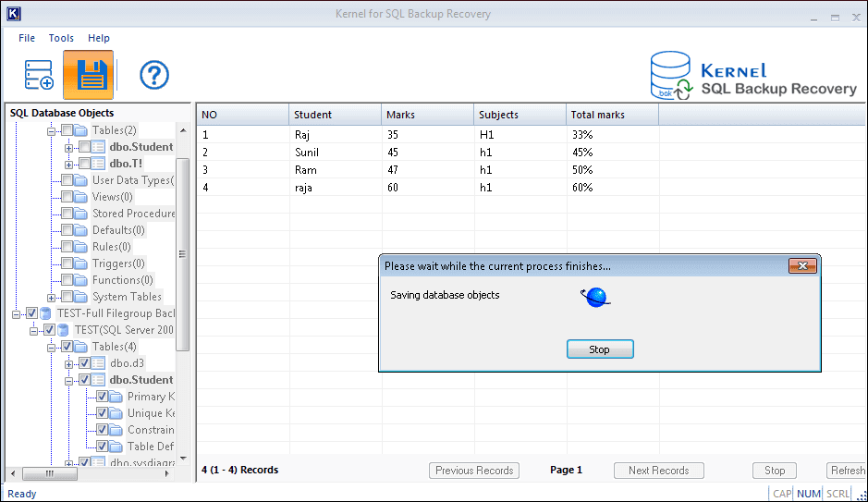Viewport: 868px width, 502px height.
Task: Click the Student column header
Action: point(335,115)
